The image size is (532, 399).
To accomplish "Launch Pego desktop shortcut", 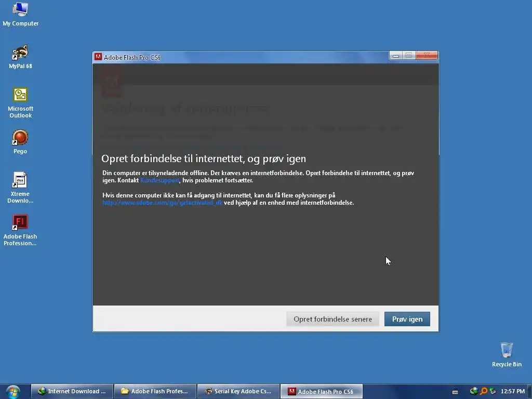I will (20, 142).
